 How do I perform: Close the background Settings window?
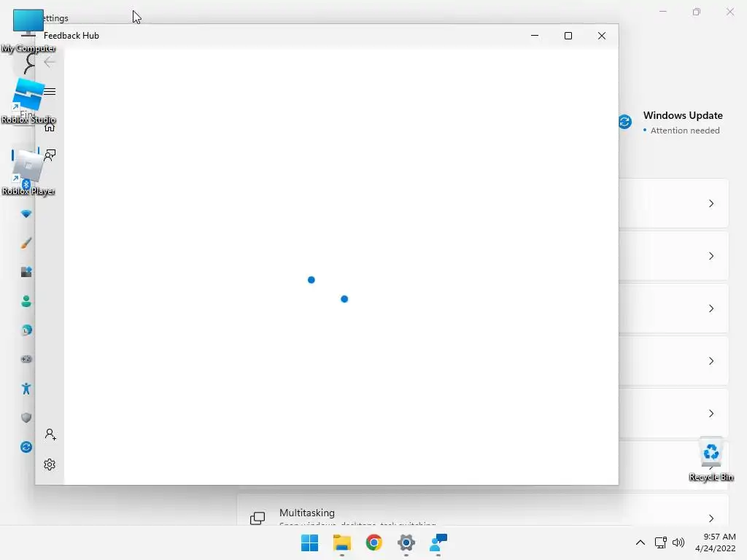pos(729,12)
